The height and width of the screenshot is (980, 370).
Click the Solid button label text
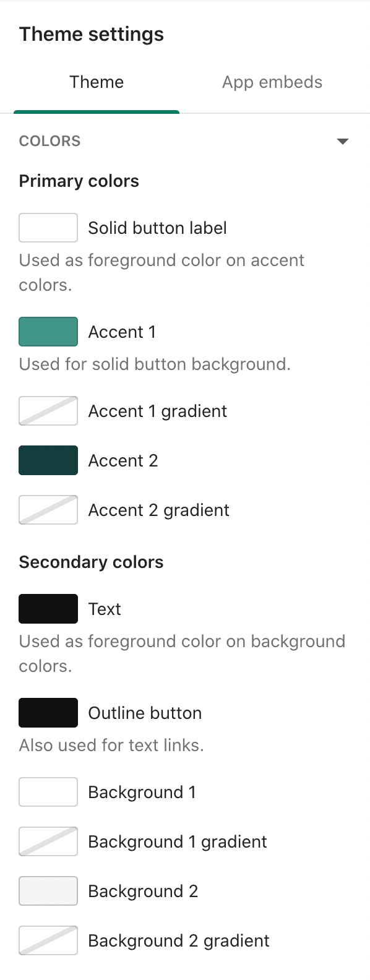click(x=157, y=228)
